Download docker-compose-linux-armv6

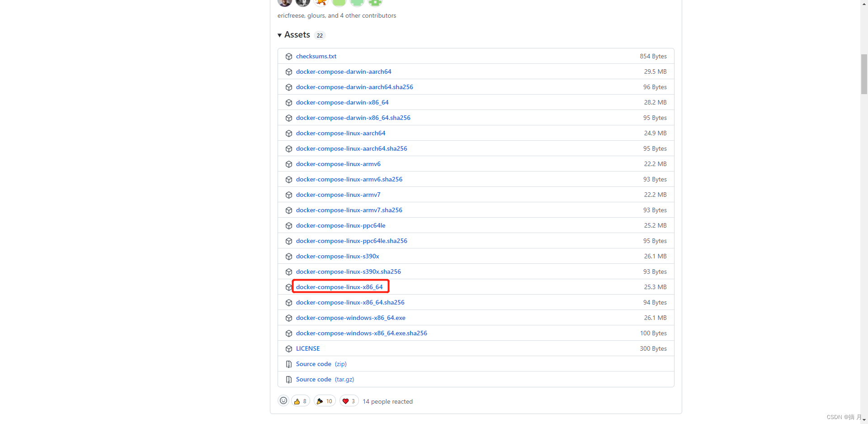[x=338, y=164]
